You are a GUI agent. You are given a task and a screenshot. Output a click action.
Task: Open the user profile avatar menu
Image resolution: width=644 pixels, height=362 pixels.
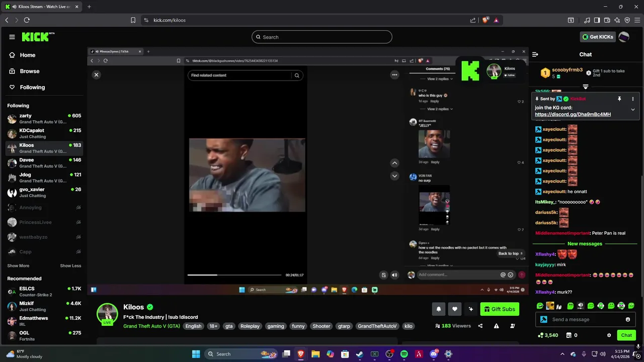pos(624,37)
